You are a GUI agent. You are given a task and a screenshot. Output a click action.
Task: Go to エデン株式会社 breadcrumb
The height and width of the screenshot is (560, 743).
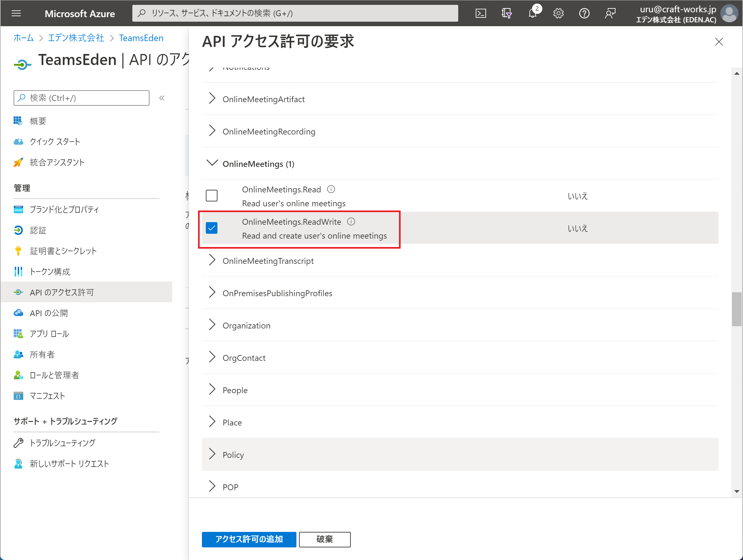[x=76, y=38]
